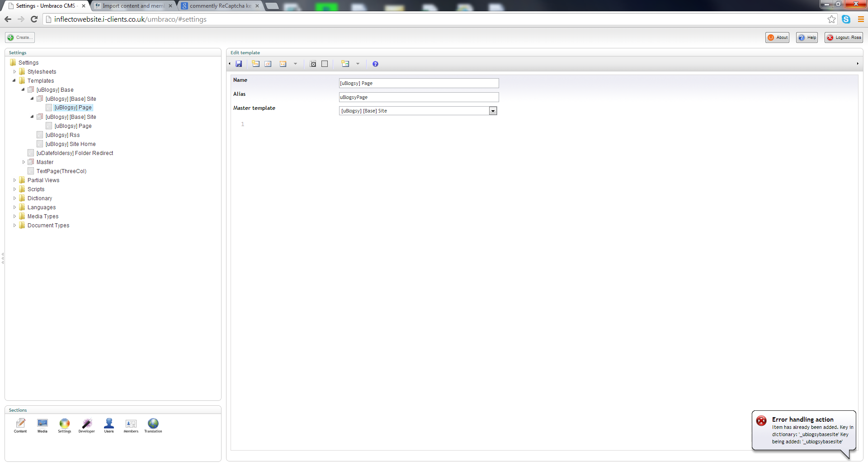Click the left scroll arrow on the editor toolbar
The height and width of the screenshot is (470, 868).
[x=230, y=64]
